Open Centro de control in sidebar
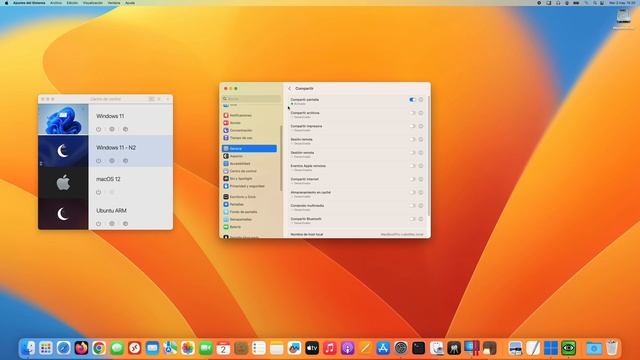 pos(249,171)
